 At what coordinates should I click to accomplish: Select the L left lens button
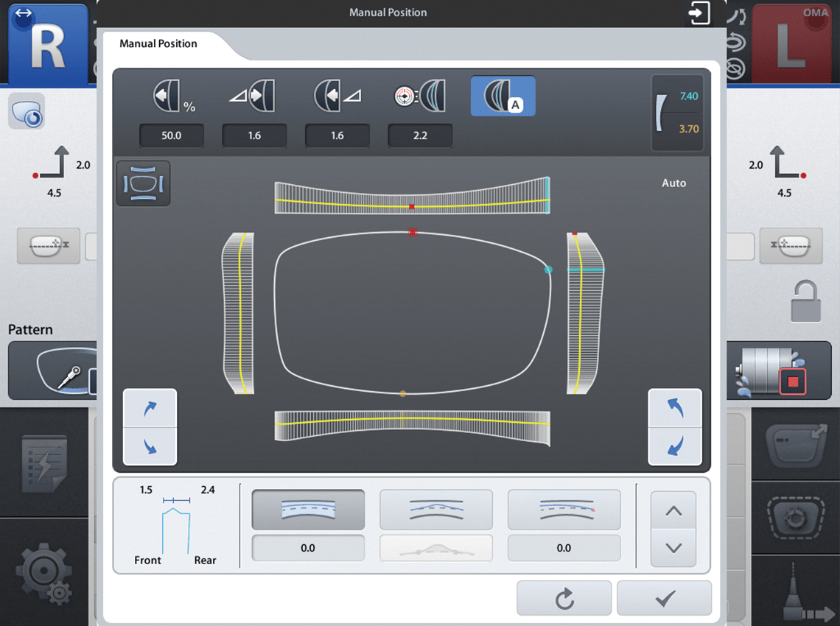(x=791, y=44)
